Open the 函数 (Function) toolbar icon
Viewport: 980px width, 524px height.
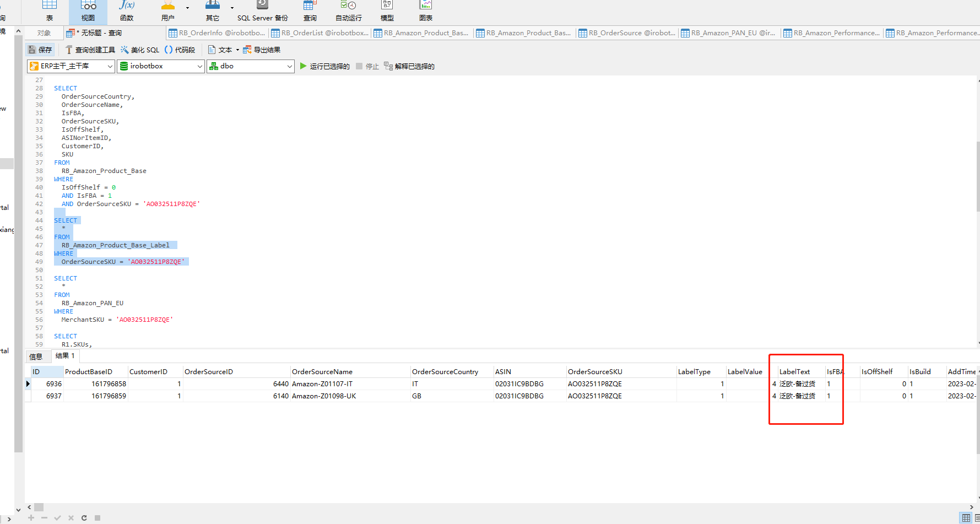tap(127, 11)
